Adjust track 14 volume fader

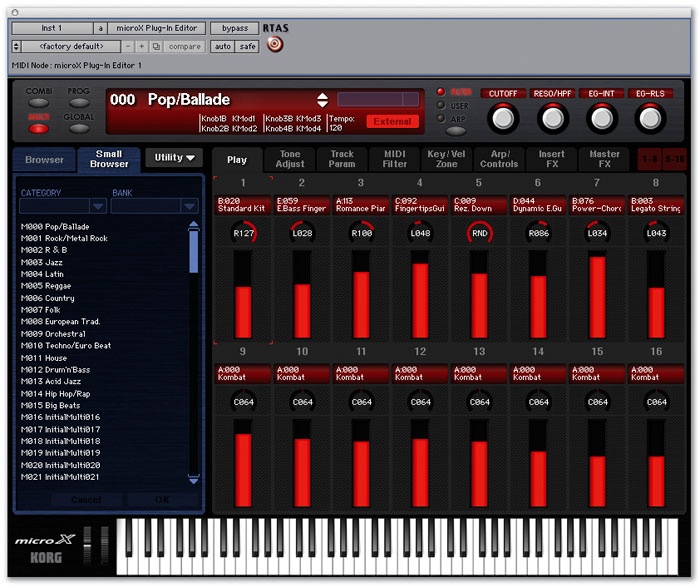(538, 463)
